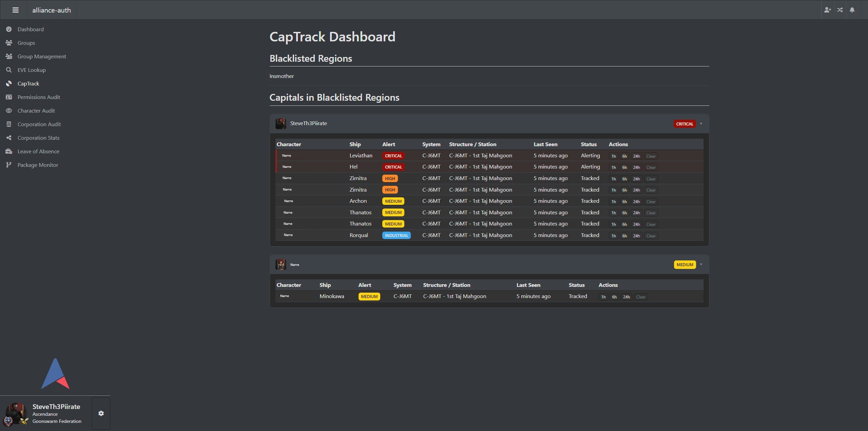Open the CapTrack satellite icon in sidebar

pyautogui.click(x=9, y=83)
